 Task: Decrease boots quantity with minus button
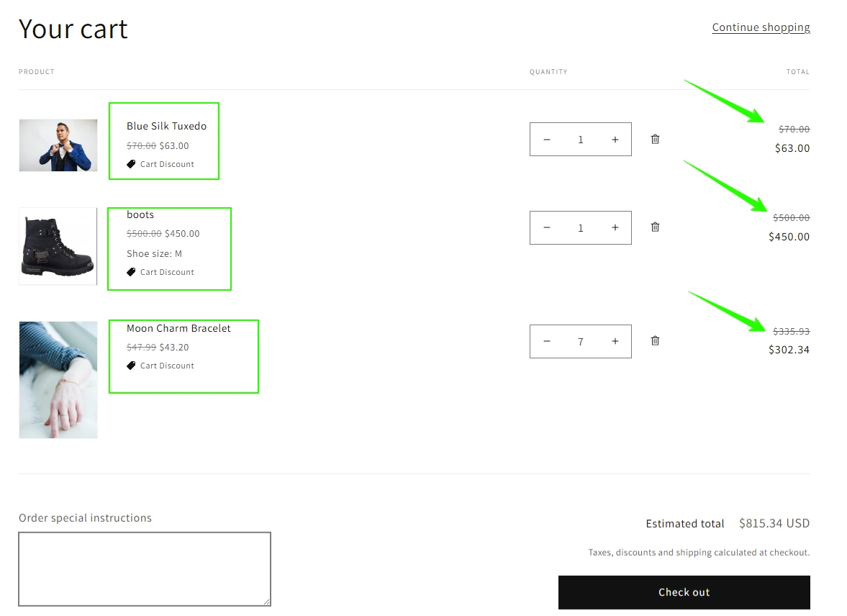pyautogui.click(x=547, y=227)
